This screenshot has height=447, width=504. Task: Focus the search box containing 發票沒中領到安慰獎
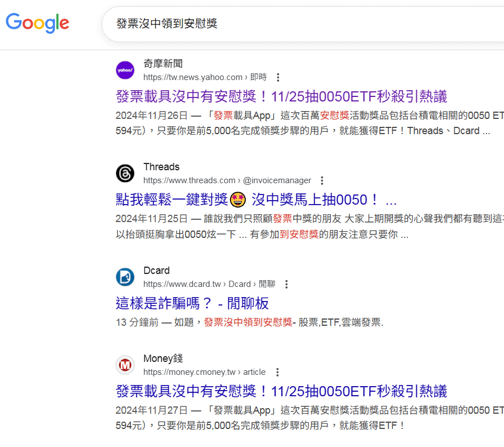point(303,24)
